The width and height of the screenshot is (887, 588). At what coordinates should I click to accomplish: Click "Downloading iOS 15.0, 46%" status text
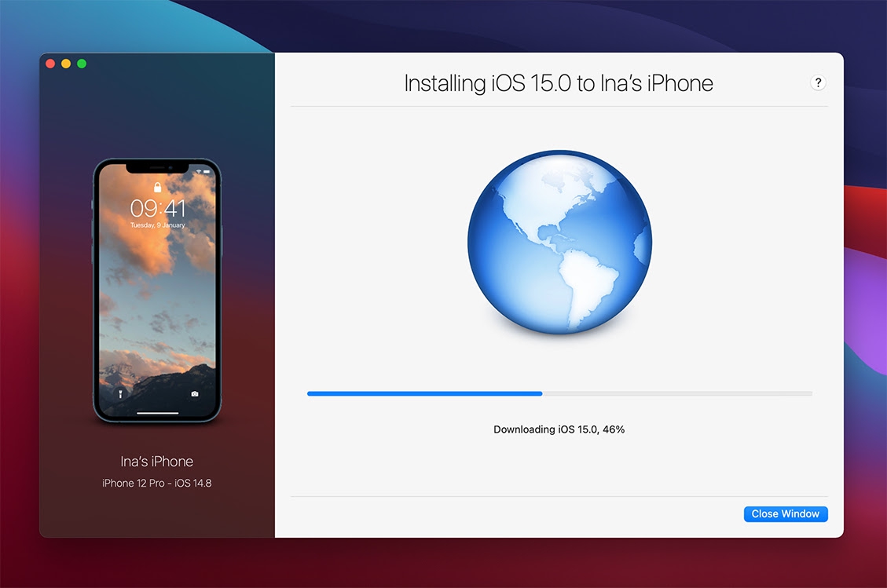(559, 429)
